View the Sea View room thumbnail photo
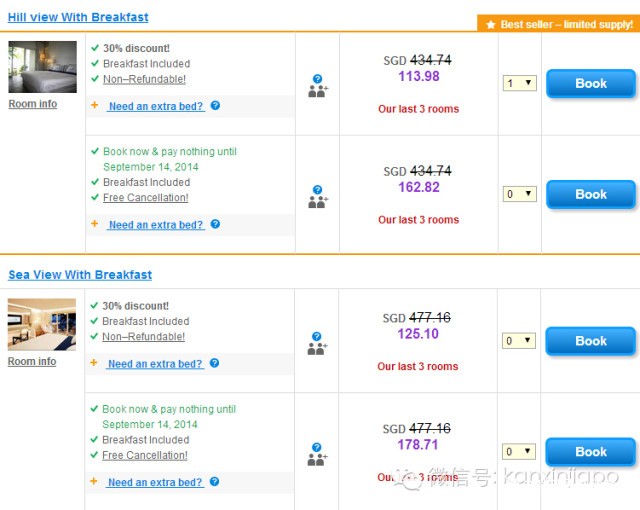This screenshot has width=640, height=510. [42, 324]
